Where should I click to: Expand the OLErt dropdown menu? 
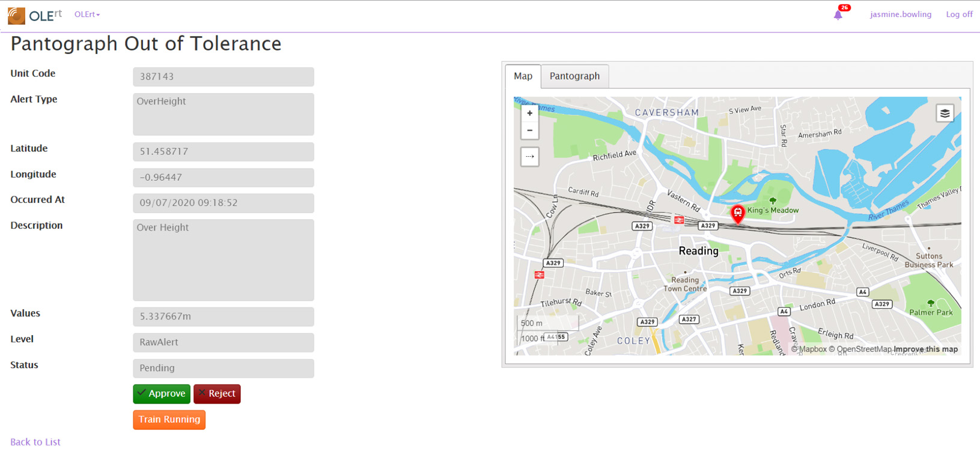point(87,14)
